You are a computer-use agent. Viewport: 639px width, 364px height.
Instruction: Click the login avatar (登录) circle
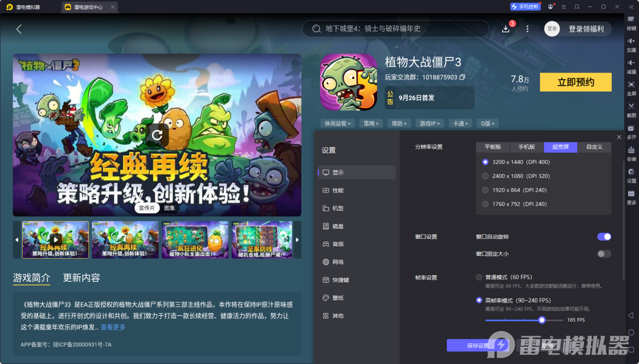552,29
